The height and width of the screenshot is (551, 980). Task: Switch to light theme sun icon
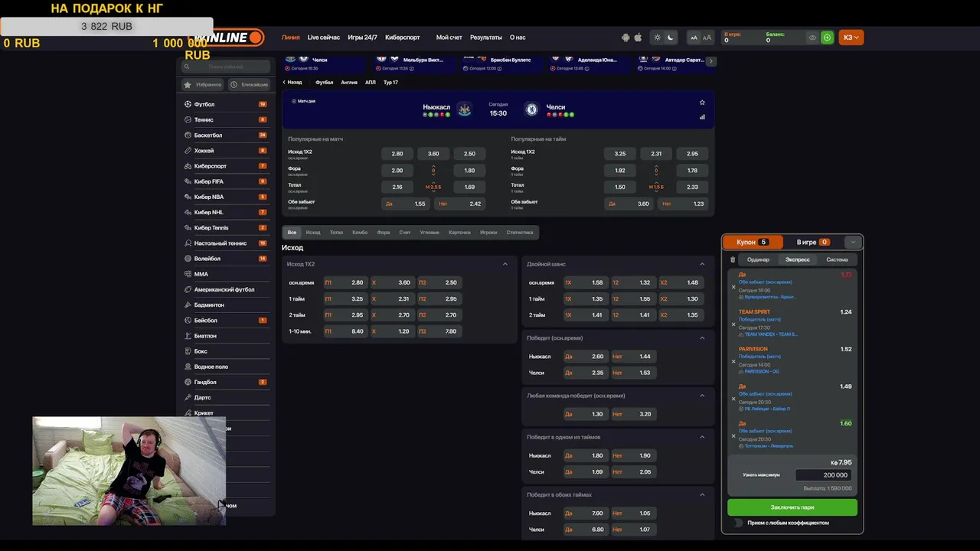pos(657,37)
